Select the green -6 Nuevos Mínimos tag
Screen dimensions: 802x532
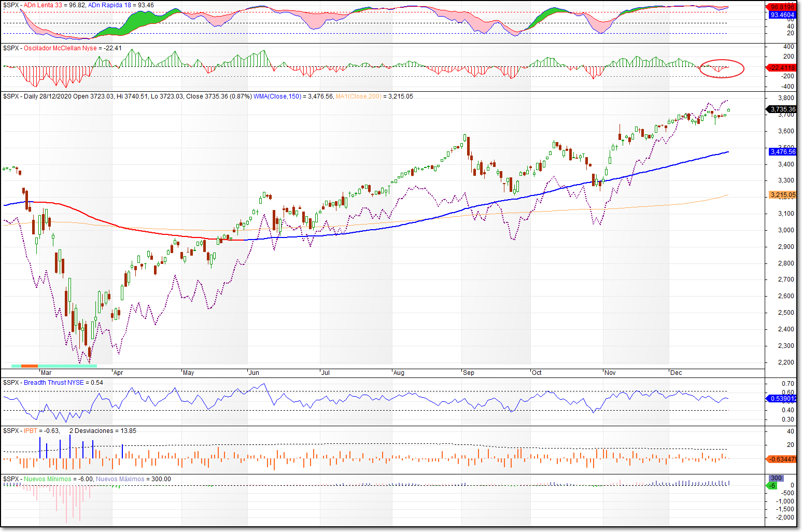(x=772, y=486)
